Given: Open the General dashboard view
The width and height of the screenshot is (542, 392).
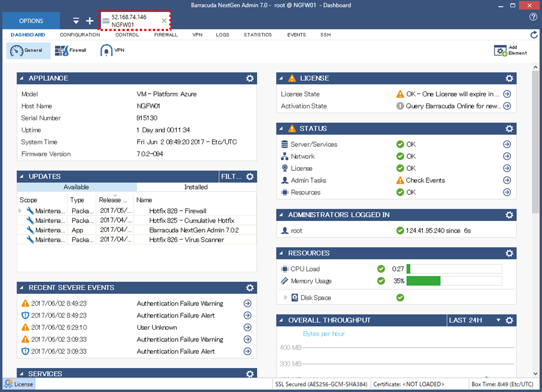Looking at the screenshot, I should 28,51.
